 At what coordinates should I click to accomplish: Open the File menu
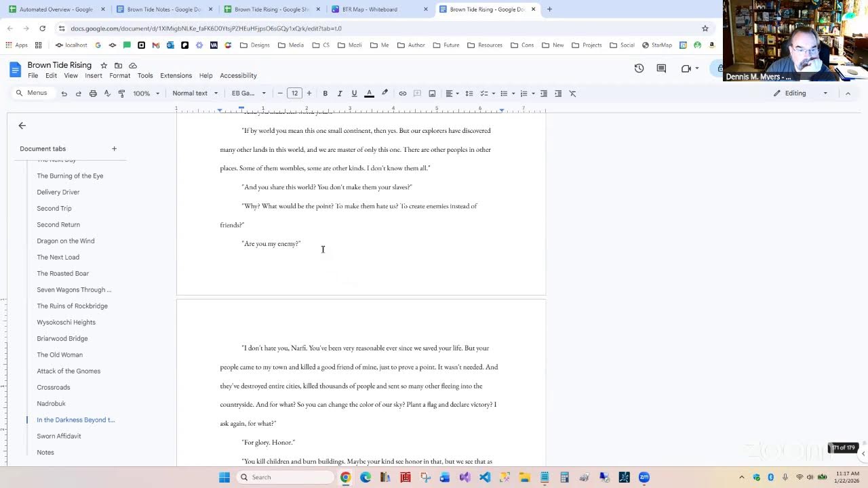coord(33,76)
